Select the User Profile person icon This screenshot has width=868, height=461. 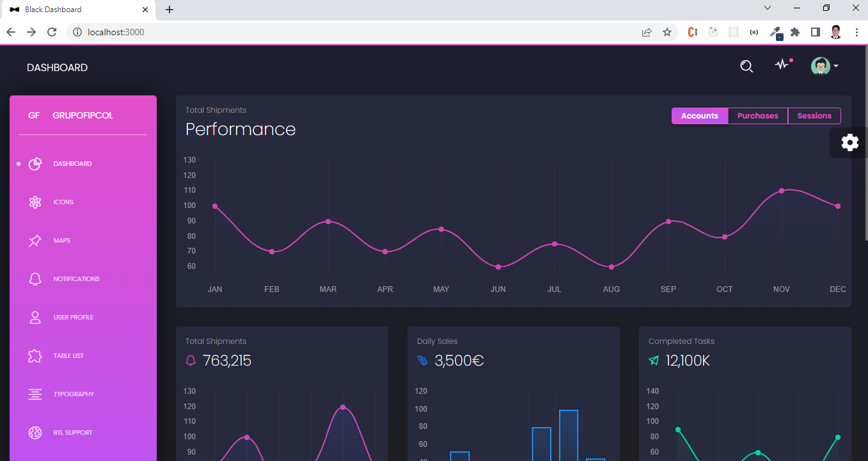click(35, 317)
